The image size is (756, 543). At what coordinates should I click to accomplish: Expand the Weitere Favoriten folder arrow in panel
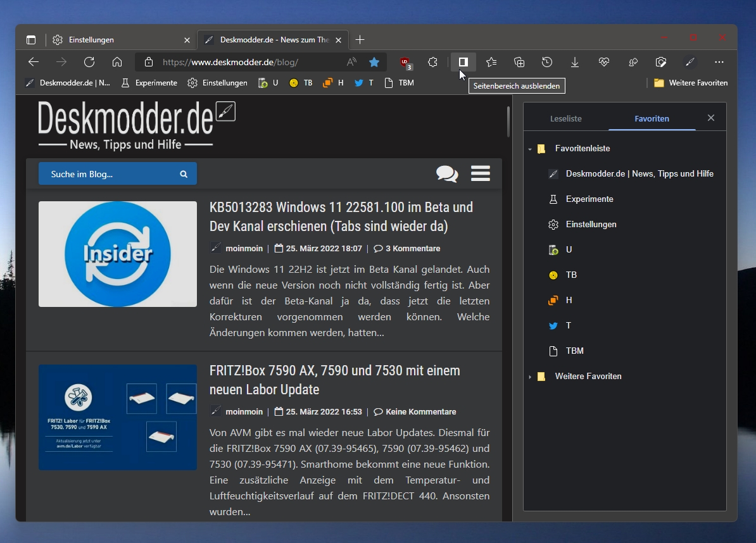[x=530, y=377]
